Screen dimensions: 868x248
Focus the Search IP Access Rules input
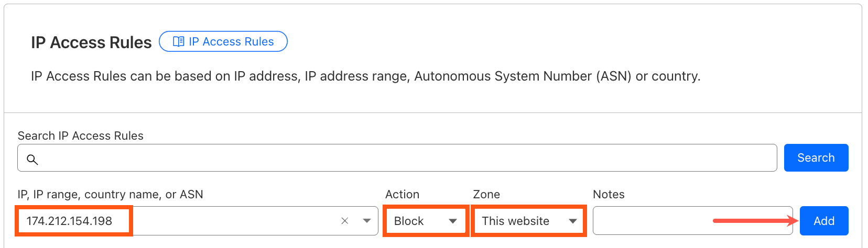[x=397, y=158]
